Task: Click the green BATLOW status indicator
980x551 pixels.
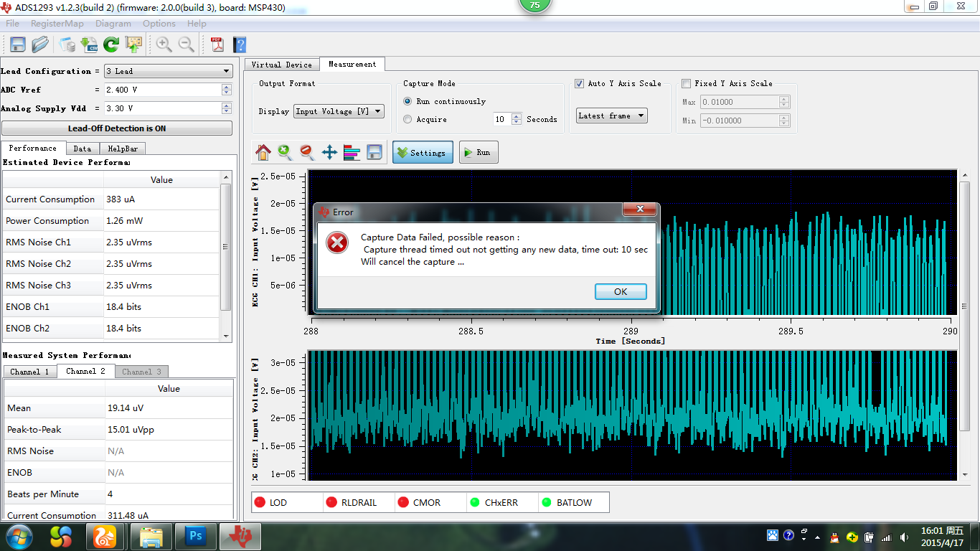Action: tap(547, 502)
